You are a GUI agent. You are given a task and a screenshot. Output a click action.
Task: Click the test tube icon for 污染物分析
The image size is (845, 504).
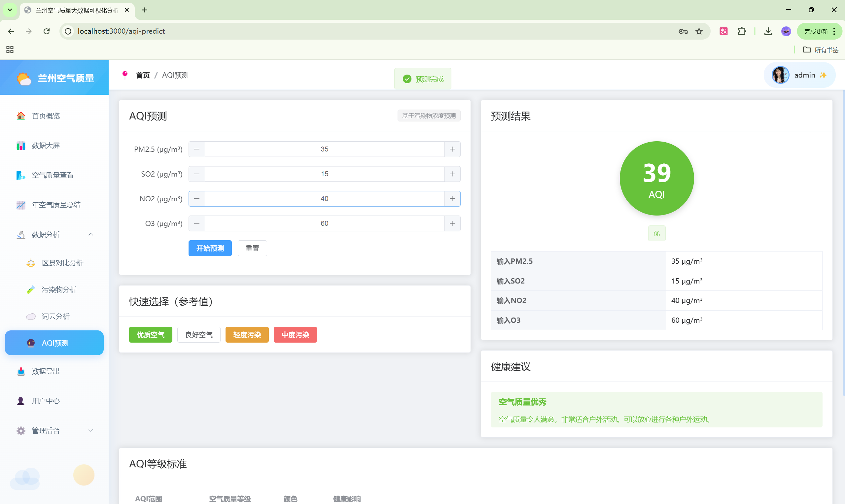[x=31, y=290]
